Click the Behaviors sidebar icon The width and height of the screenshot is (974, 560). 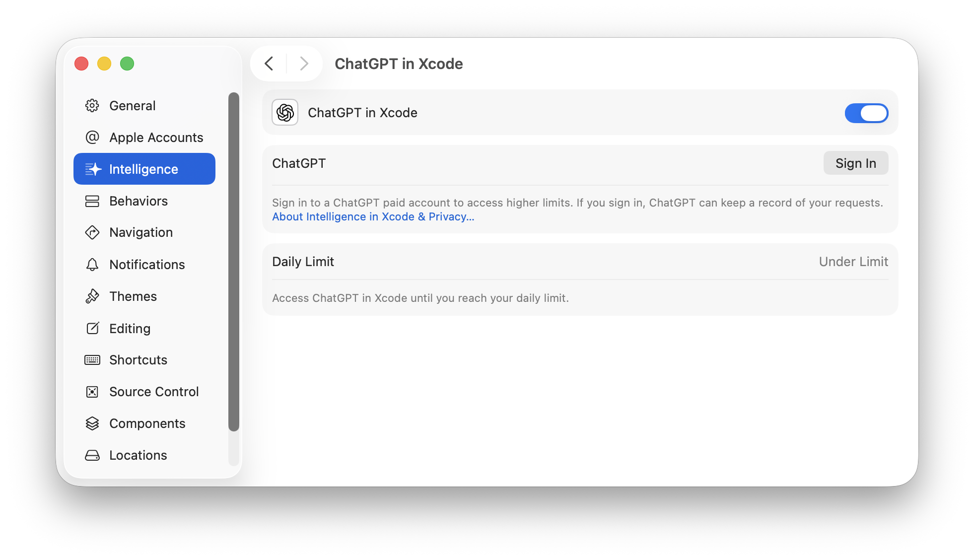92,201
